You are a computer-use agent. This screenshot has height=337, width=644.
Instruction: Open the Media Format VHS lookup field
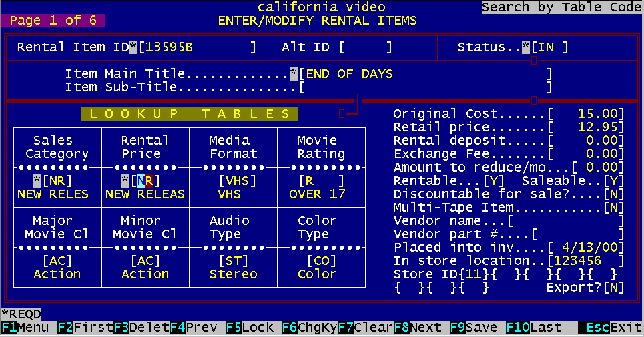[x=233, y=181]
